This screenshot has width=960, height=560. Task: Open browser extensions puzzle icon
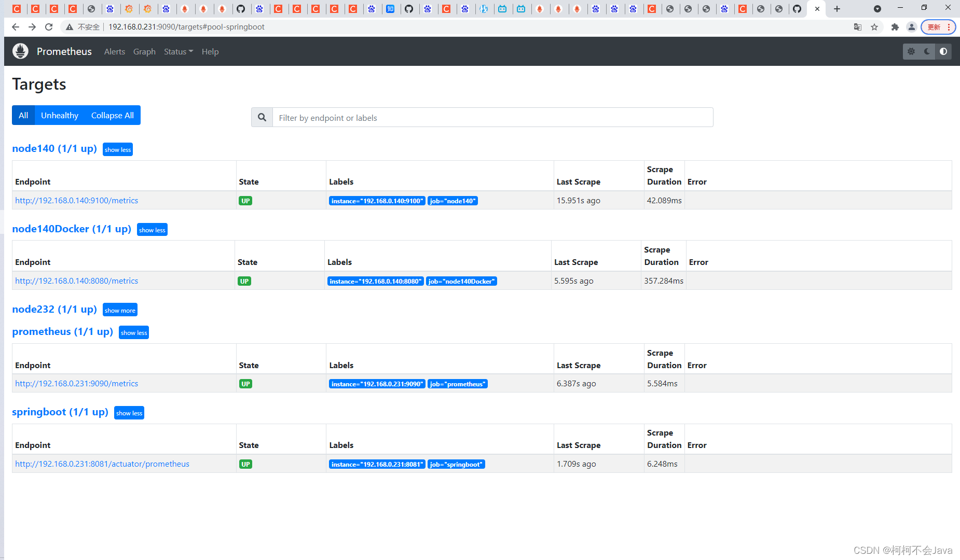(x=895, y=27)
